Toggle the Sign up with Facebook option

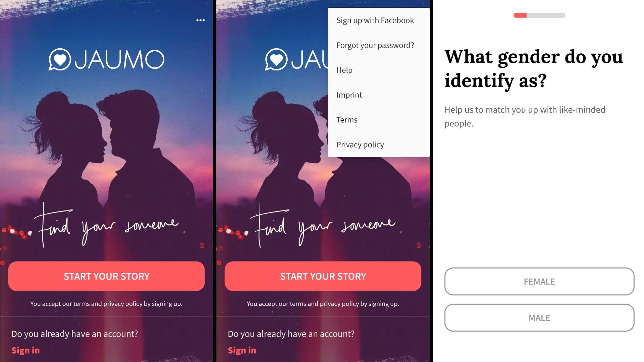375,20
